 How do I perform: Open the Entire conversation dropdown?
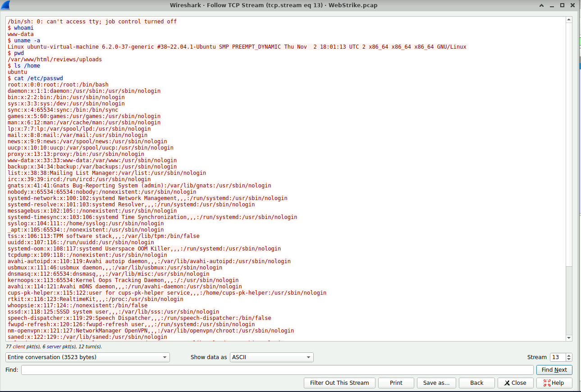tap(88, 357)
